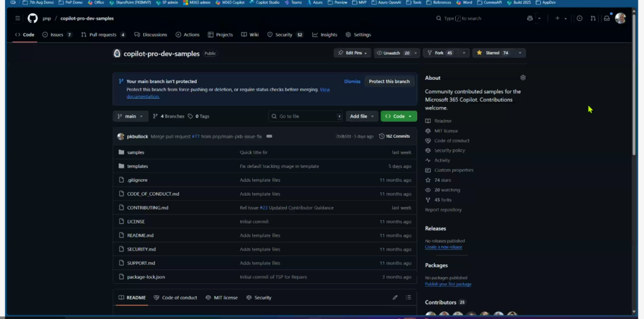Switch to the Issues tab

(57, 35)
